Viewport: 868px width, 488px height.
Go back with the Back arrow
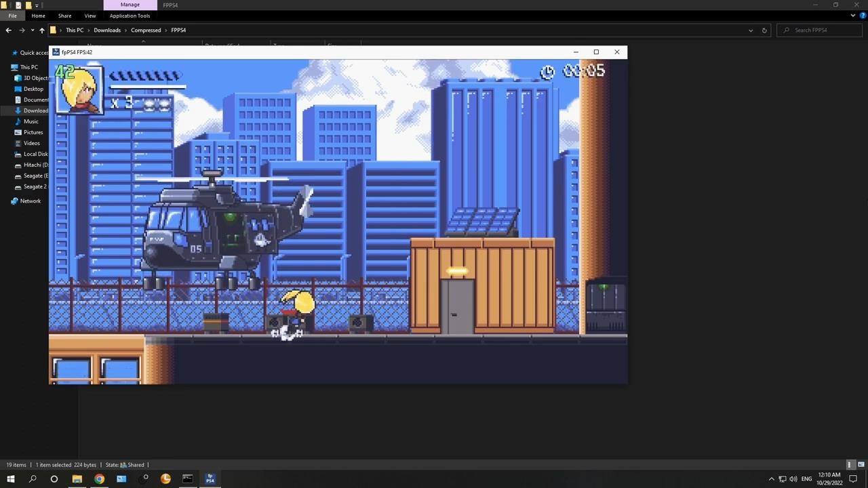(8, 30)
